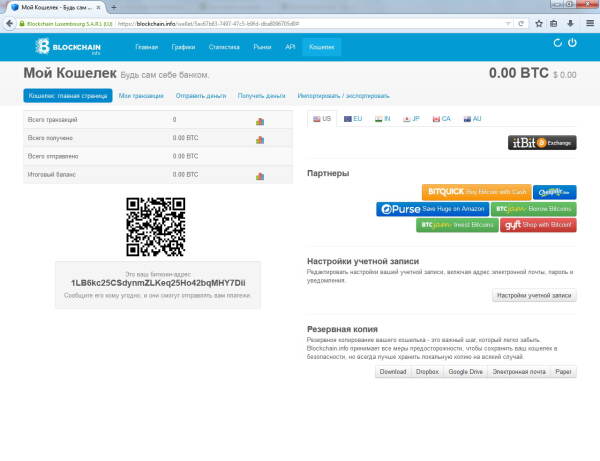Image resolution: width=600 pixels, height=461 pixels.
Task: Go to Отправить деньги tab
Action: 201,95
